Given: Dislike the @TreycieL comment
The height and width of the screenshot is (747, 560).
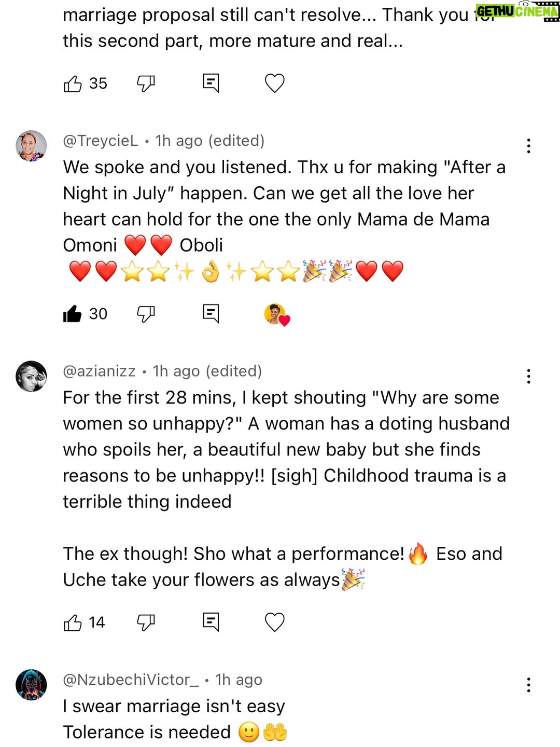Looking at the screenshot, I should 146,314.
